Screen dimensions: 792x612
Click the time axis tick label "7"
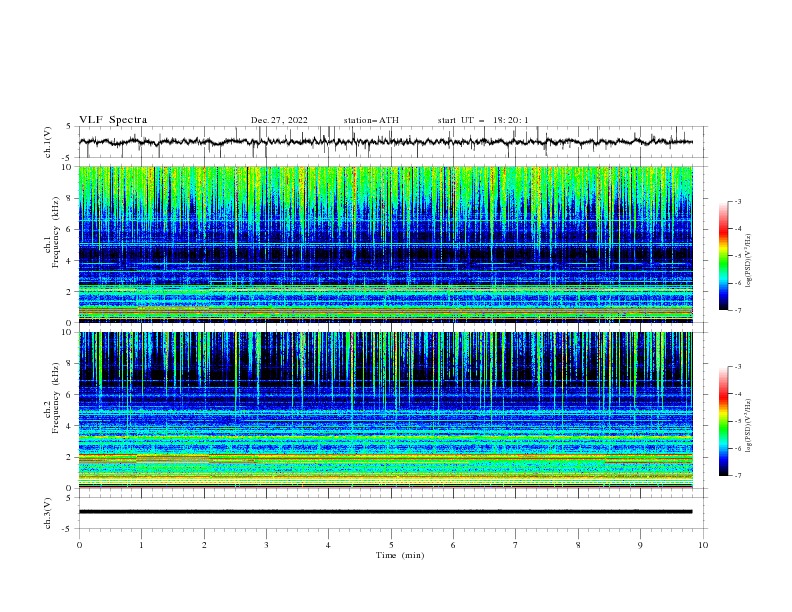[x=516, y=545]
